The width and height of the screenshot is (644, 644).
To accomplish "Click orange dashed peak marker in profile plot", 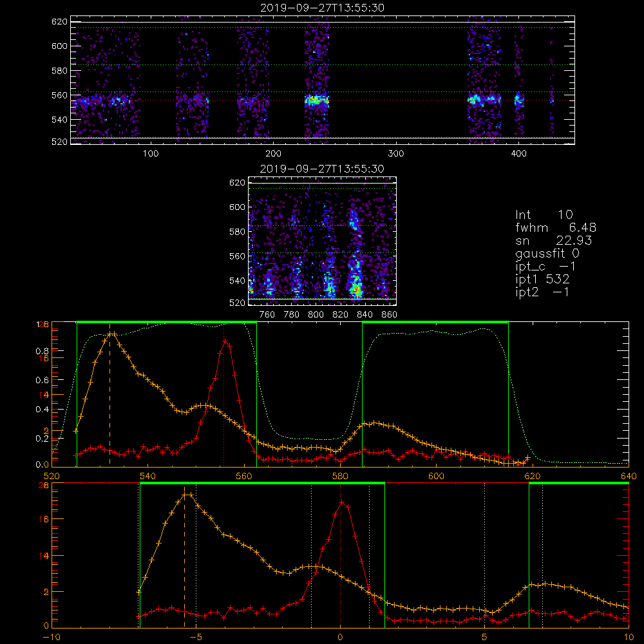I will (x=109, y=394).
